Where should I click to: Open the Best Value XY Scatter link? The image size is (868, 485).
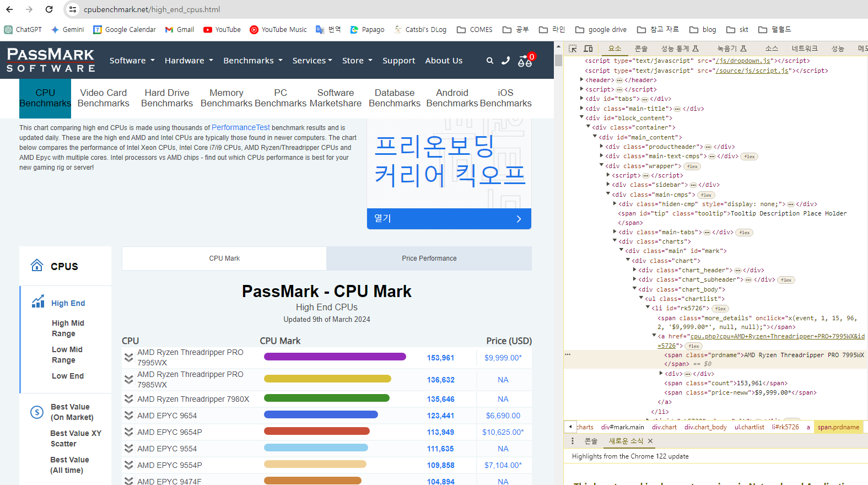[76, 438]
